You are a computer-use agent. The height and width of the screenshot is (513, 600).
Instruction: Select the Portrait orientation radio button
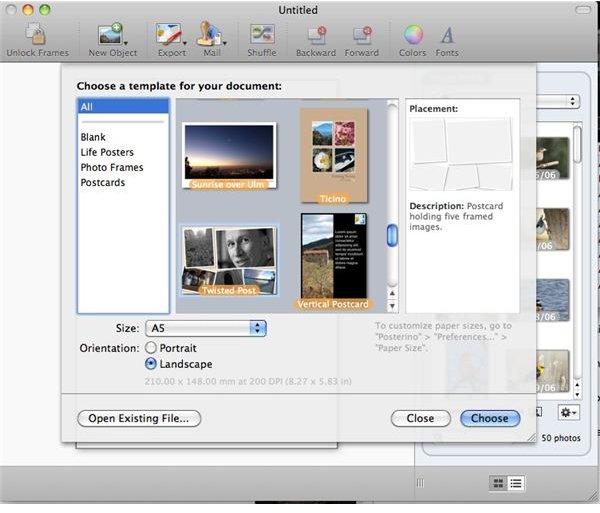(x=152, y=348)
